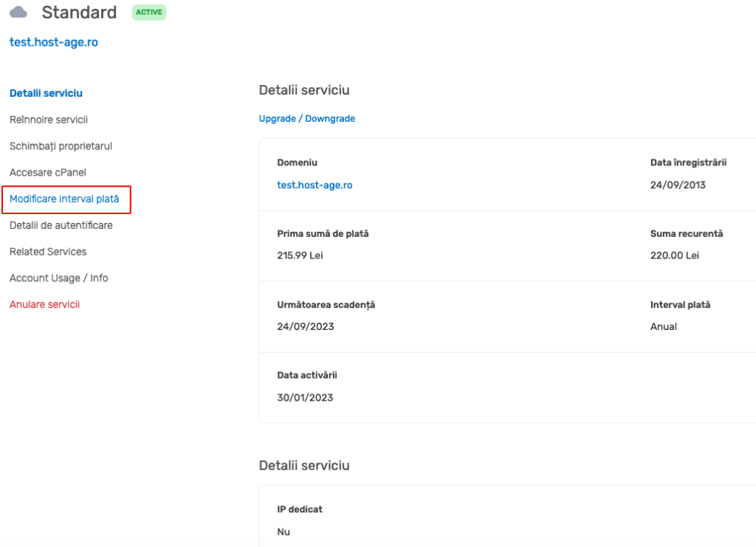Click Anulare servicii in the sidebar
Image resolution: width=756 pixels, height=547 pixels.
pos(43,303)
